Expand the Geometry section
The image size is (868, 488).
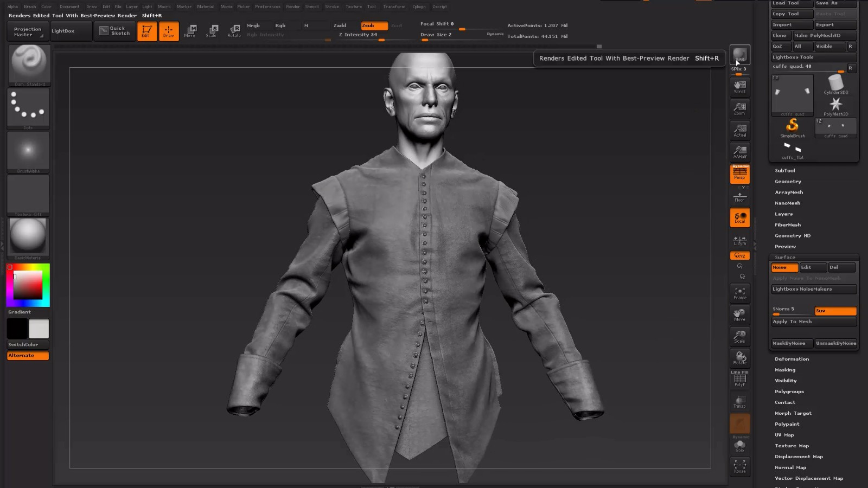click(x=788, y=181)
